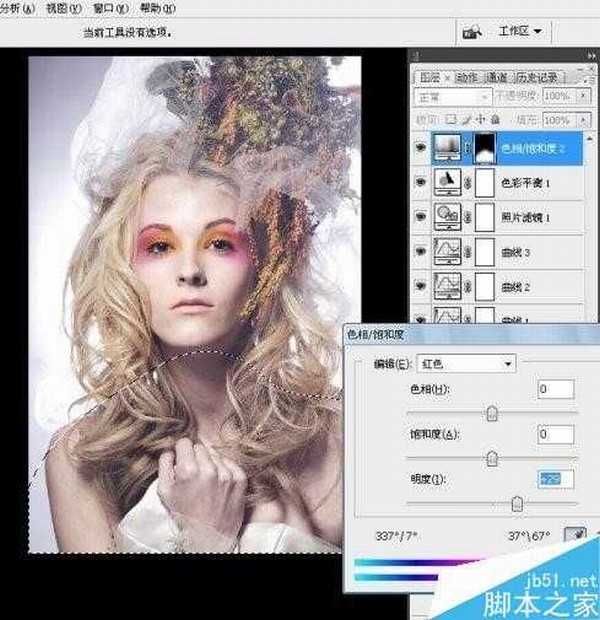
Task: Select the layer mask of Hue/Saturation 2
Action: click(485, 148)
